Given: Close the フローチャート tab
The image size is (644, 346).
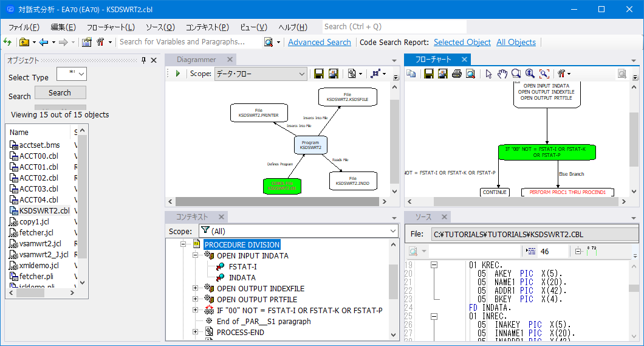Looking at the screenshot, I should pos(464,60).
